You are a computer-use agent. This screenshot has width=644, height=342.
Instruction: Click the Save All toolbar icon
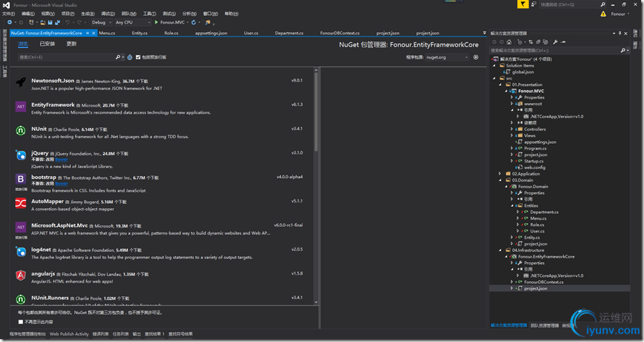click(57, 22)
